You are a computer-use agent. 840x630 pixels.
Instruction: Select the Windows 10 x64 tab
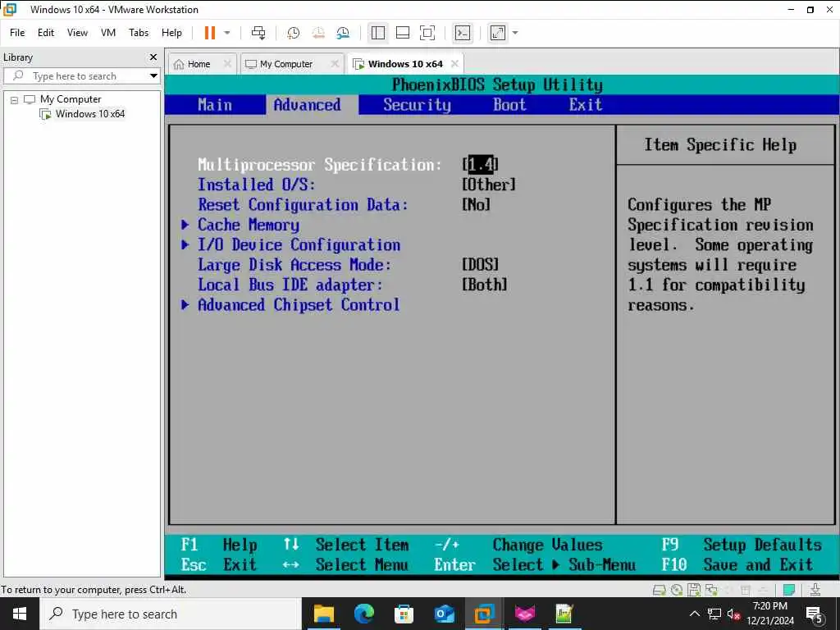405,64
